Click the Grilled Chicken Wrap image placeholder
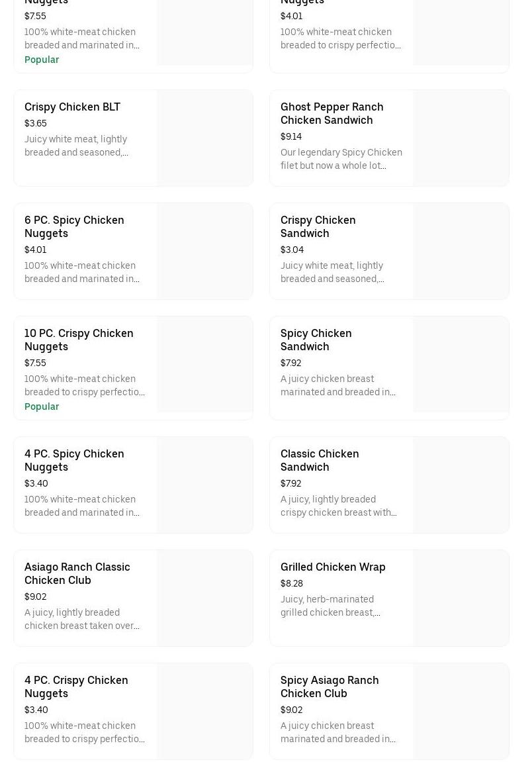The height and width of the screenshot is (762, 532). pyautogui.click(x=461, y=598)
